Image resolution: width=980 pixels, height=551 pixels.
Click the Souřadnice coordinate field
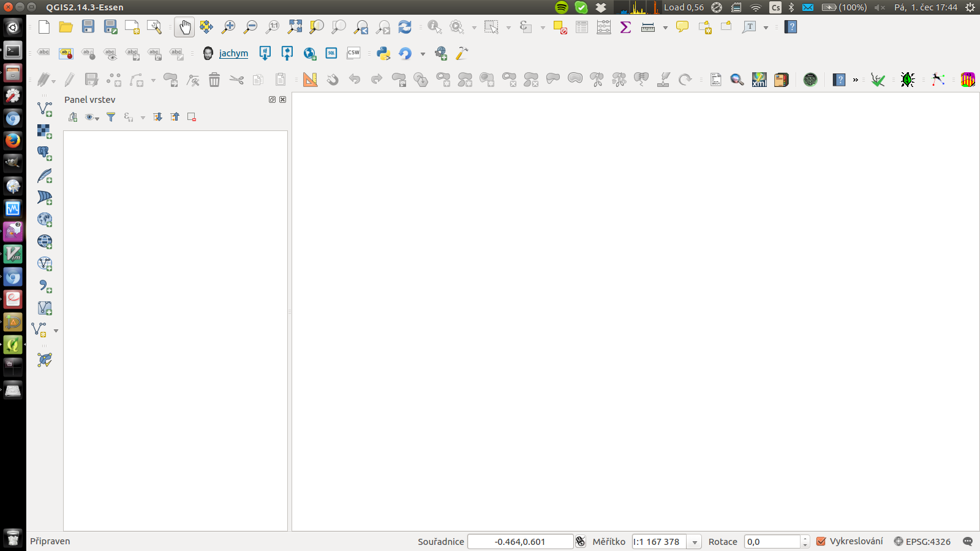coord(520,541)
